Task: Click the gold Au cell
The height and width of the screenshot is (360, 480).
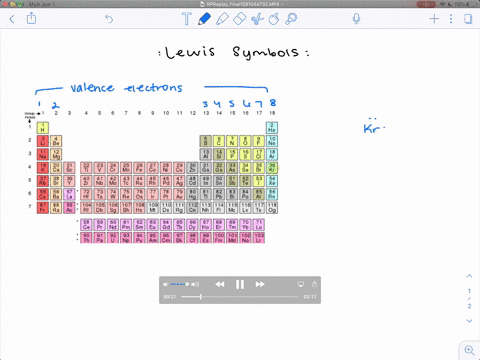Action: click(x=179, y=194)
